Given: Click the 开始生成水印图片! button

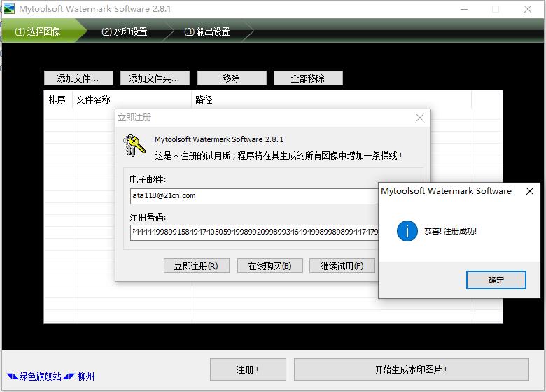Looking at the screenshot, I should coord(411,370).
